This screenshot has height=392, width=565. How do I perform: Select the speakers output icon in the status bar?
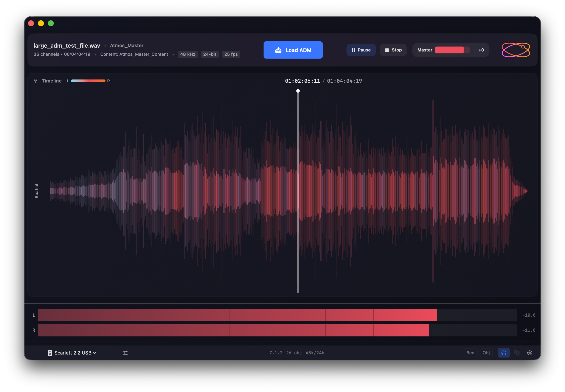(517, 353)
